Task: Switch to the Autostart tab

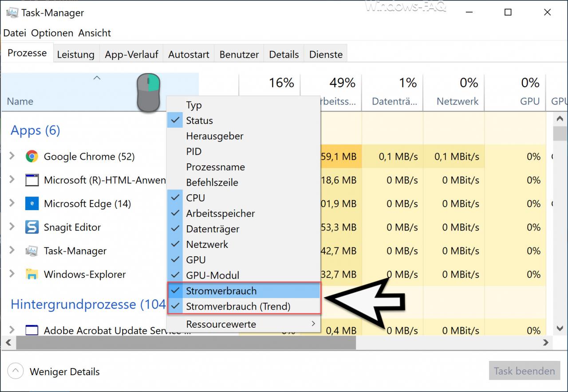Action: click(x=189, y=55)
